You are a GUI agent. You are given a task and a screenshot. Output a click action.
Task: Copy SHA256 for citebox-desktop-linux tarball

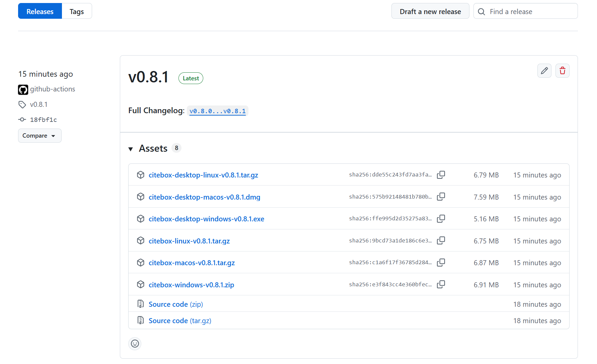[441, 175]
